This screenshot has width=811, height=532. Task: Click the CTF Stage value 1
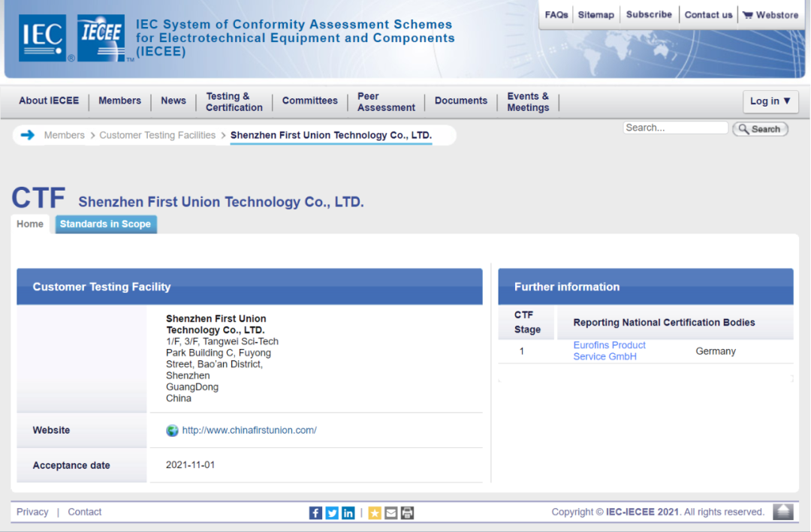(522, 351)
